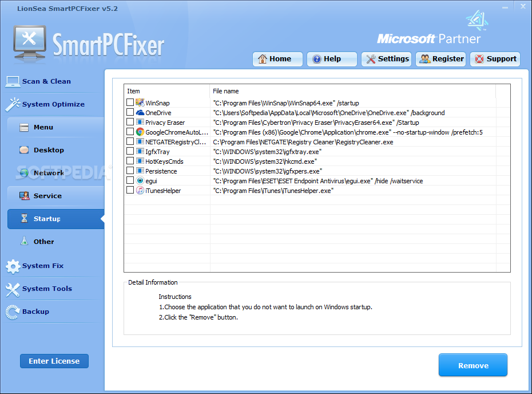Viewport: 532px width, 394px height.
Task: Select the chrome.exe --no-startup-window path
Action: [348, 132]
